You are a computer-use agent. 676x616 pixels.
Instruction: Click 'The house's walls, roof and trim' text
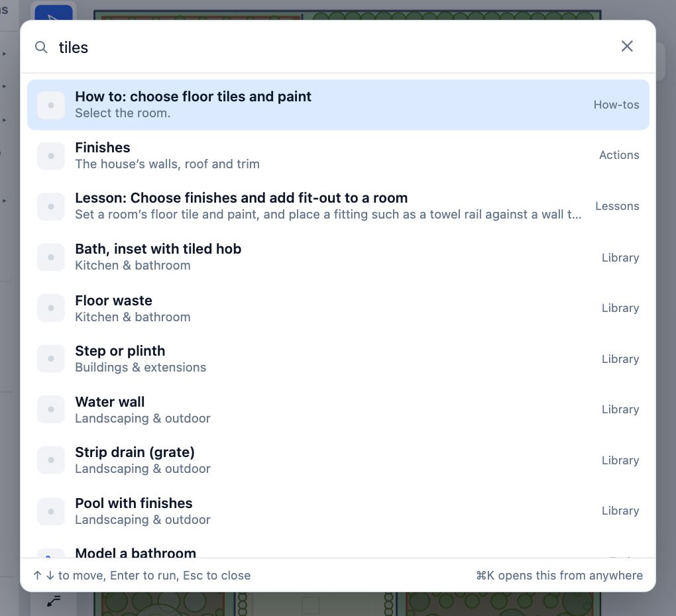coord(167,164)
